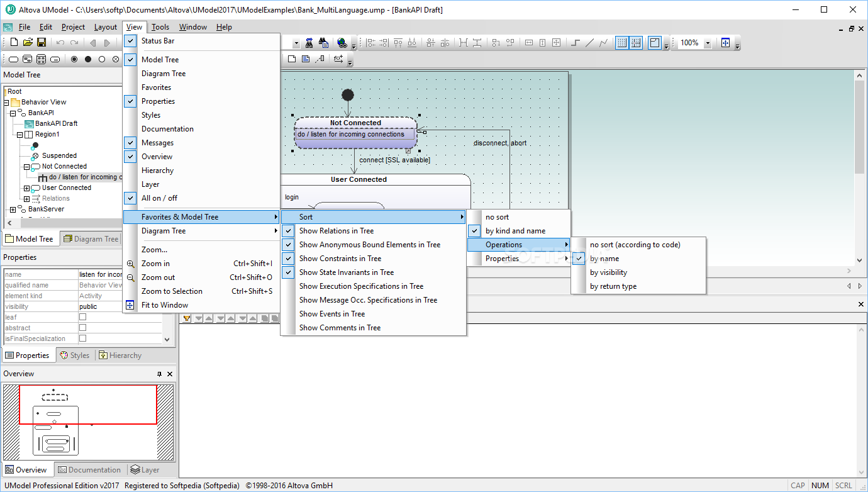Image resolution: width=868 pixels, height=492 pixels.
Task: Click the Save floppy disk icon
Action: click(42, 42)
